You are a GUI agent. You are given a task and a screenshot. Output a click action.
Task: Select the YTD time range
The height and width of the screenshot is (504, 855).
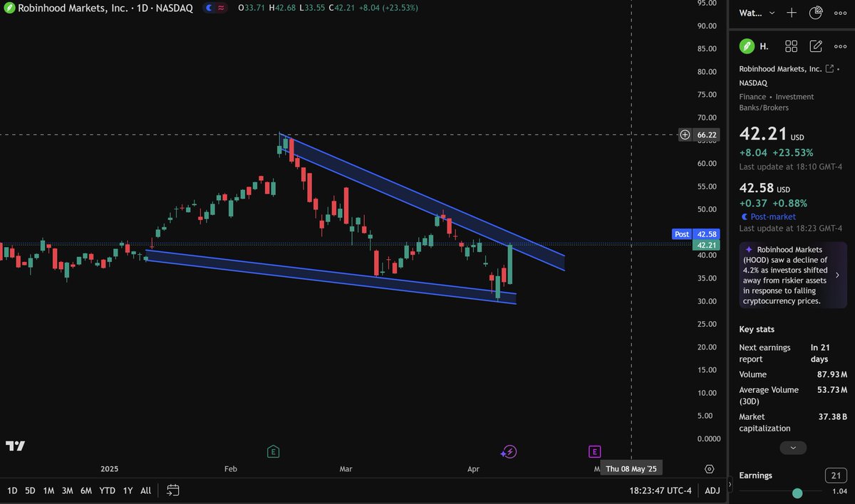[x=107, y=490]
